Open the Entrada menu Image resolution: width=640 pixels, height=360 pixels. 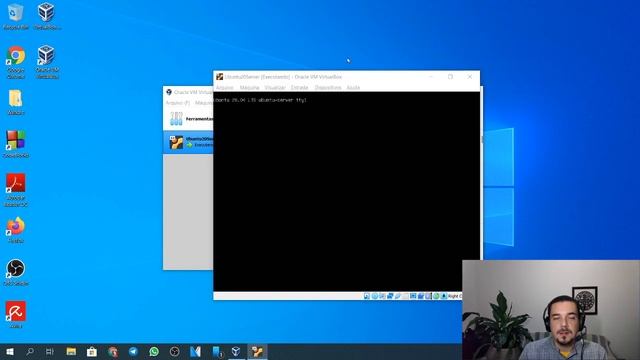(299, 87)
